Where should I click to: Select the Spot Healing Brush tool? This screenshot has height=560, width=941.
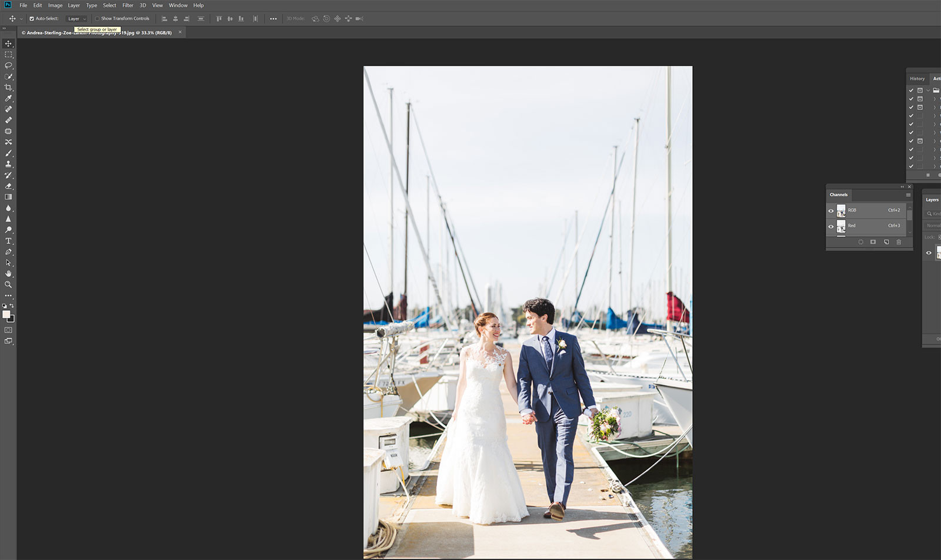click(8, 109)
